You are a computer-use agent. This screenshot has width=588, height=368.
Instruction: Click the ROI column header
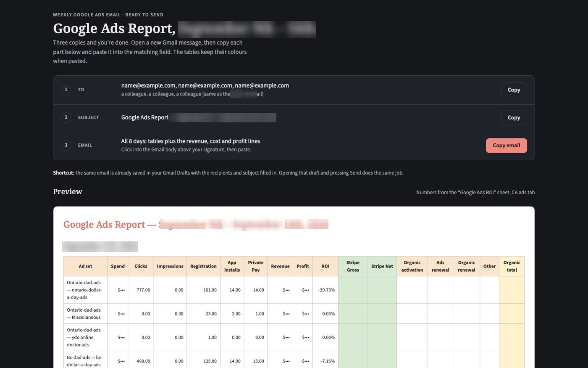click(325, 266)
